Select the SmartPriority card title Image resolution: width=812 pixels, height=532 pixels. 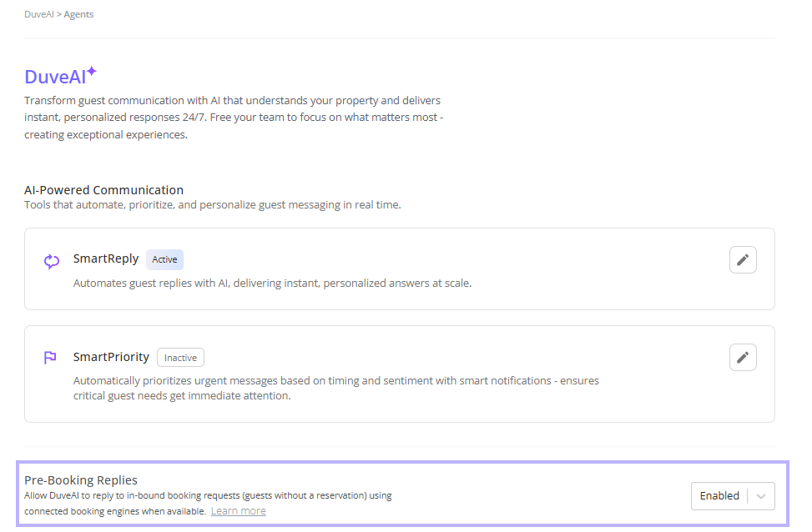coord(111,357)
